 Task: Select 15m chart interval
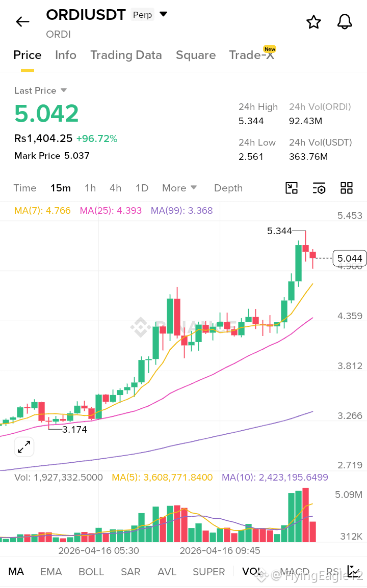click(61, 188)
